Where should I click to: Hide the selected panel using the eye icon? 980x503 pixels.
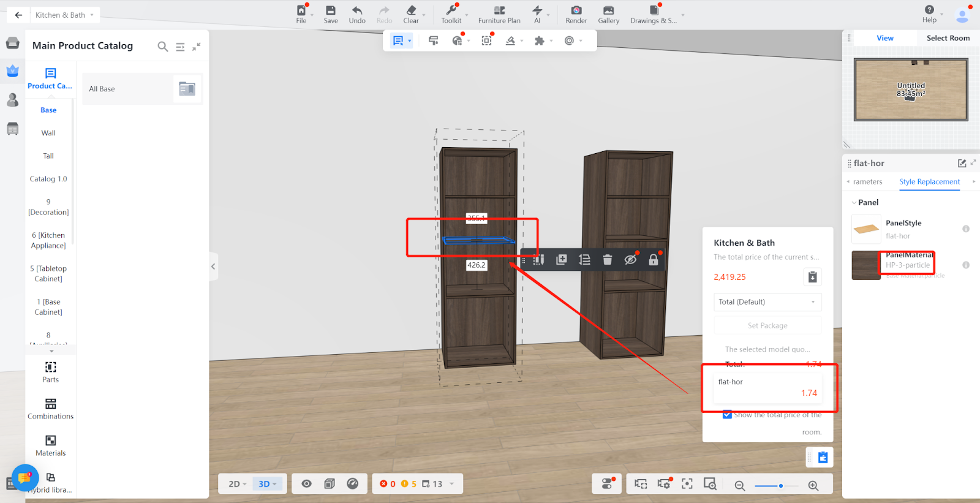point(630,260)
